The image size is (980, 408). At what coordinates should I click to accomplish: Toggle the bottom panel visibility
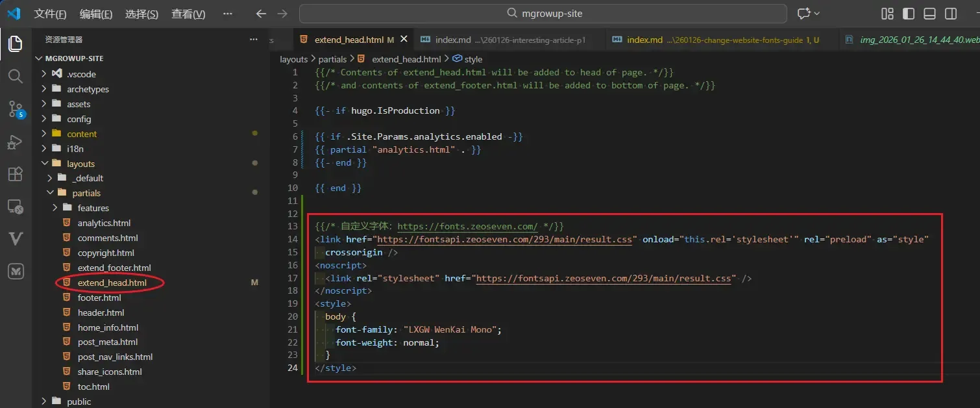pos(929,13)
